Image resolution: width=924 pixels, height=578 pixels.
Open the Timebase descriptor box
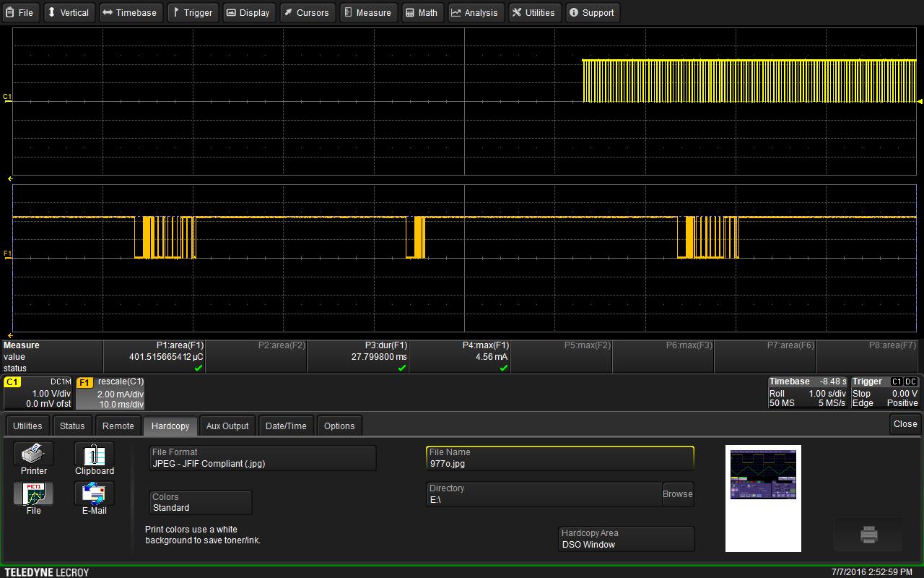coord(807,392)
